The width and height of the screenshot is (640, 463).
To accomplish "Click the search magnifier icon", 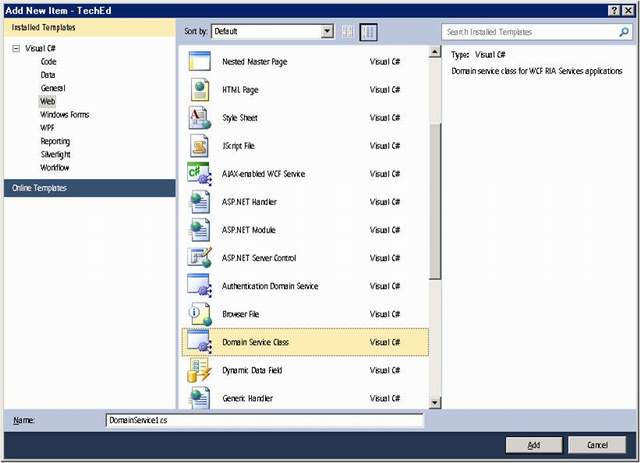I will [624, 32].
